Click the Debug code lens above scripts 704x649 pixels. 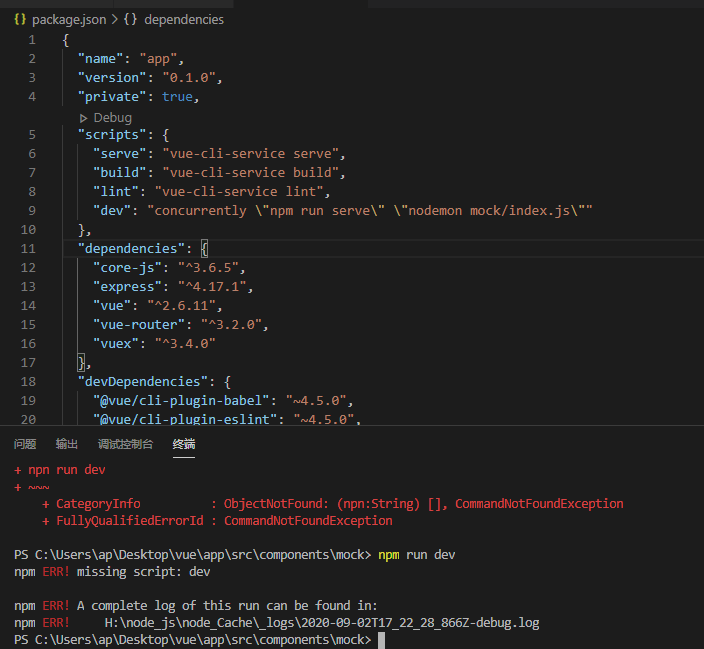click(x=113, y=118)
